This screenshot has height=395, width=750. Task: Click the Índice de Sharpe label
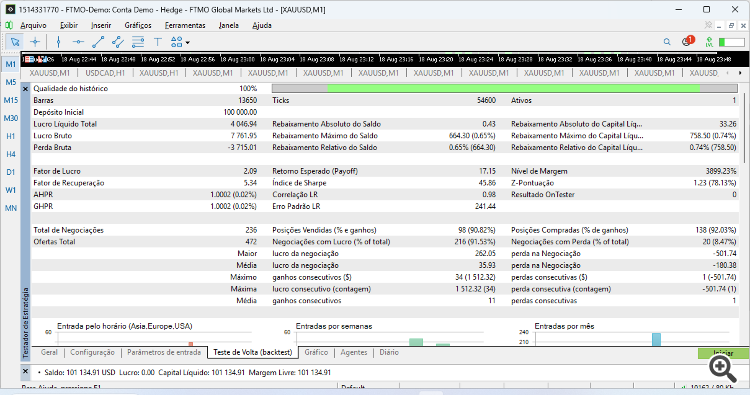(x=299, y=183)
